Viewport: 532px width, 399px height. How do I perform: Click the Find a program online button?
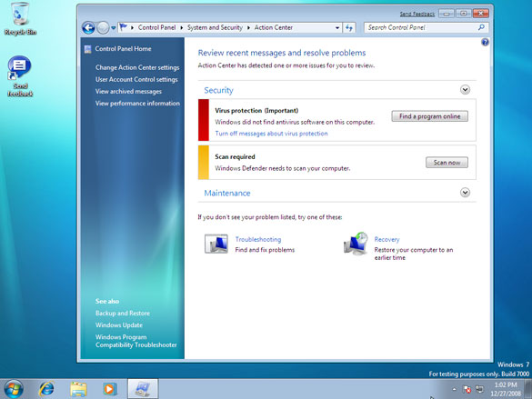[429, 116]
